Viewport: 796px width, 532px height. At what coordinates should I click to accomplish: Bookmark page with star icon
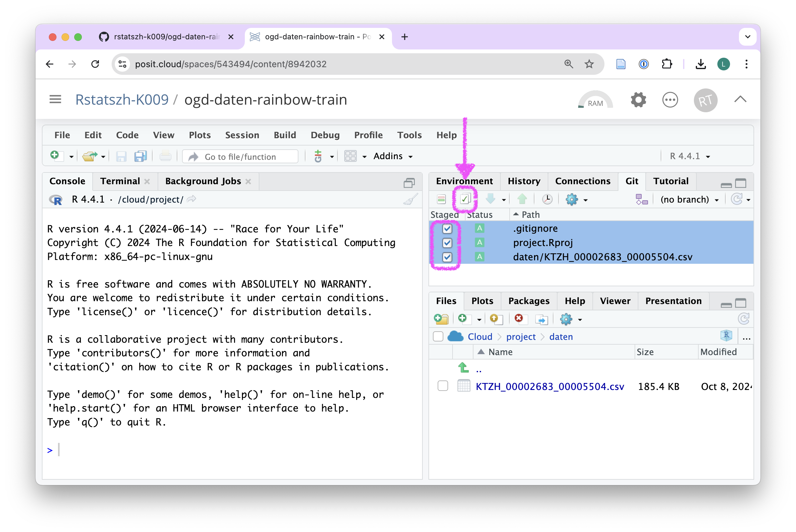589,64
